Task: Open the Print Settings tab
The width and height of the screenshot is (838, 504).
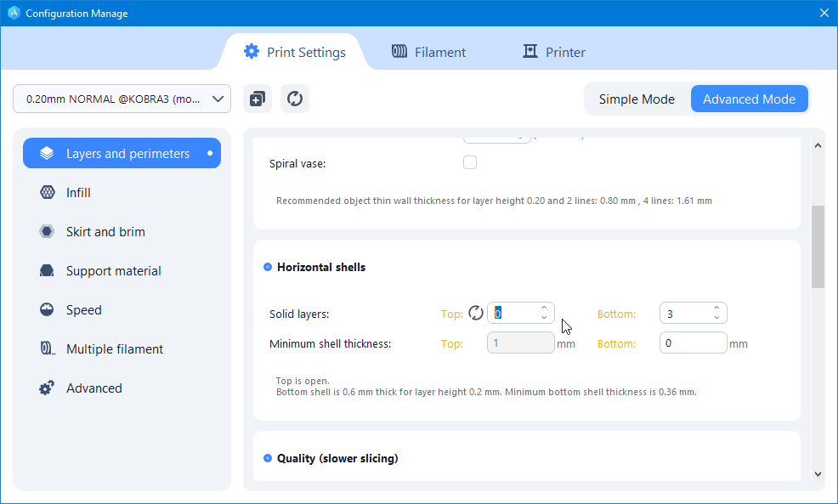Action: (x=295, y=52)
